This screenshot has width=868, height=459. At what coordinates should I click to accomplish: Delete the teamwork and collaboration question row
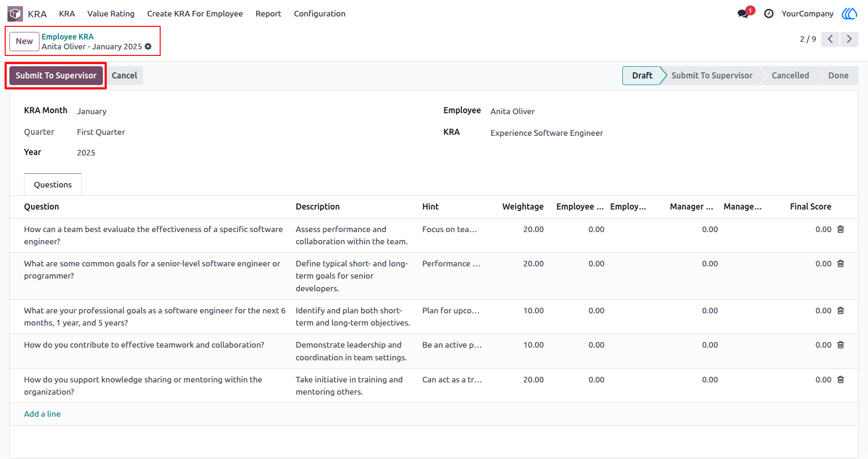tap(841, 345)
